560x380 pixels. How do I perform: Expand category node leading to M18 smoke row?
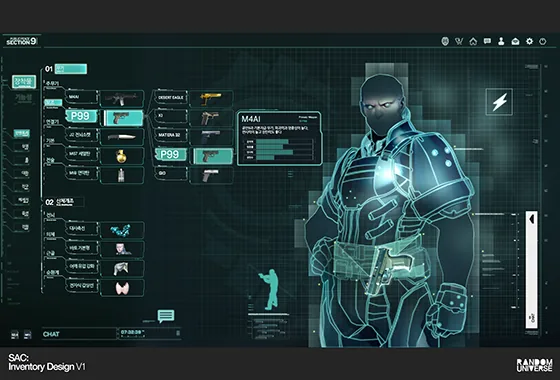pos(50,161)
